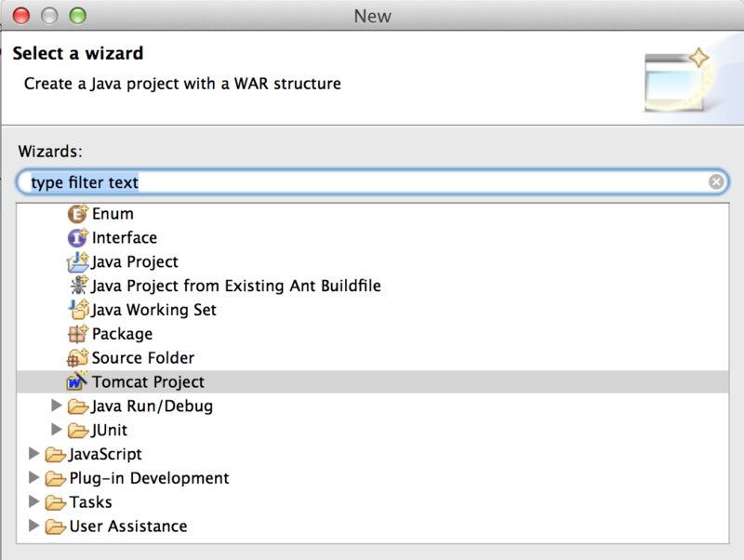
Task: Select the Interface wizard entry
Action: [x=125, y=238]
